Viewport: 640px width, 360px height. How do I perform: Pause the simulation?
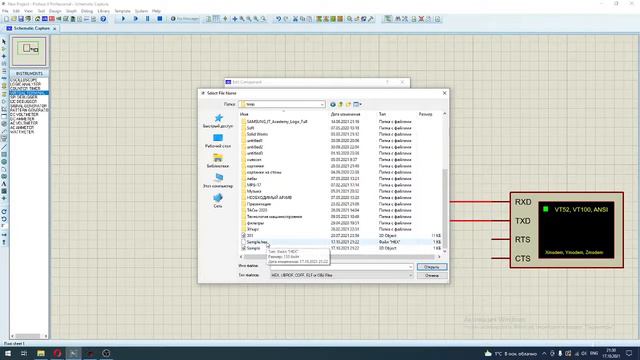coord(148,19)
